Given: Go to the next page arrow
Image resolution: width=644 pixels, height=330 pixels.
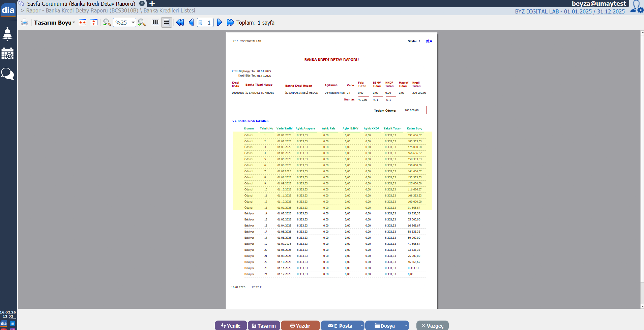Looking at the screenshot, I should [219, 23].
